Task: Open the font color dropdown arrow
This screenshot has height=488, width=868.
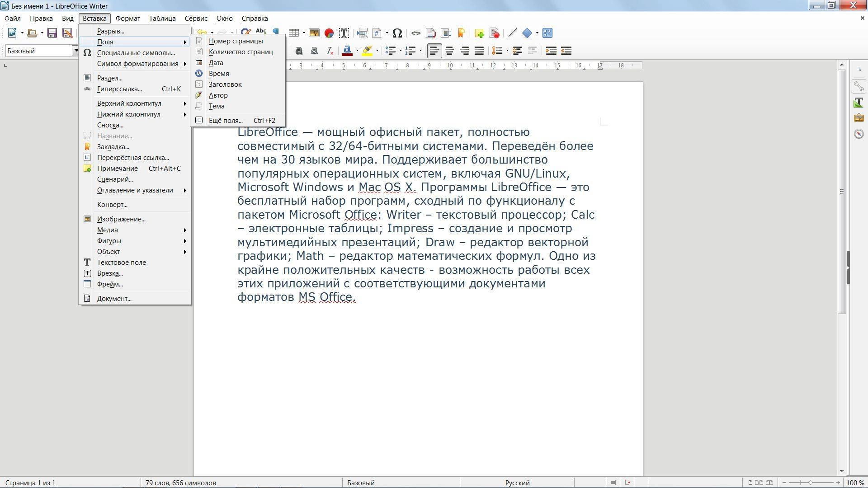Action: (357, 51)
